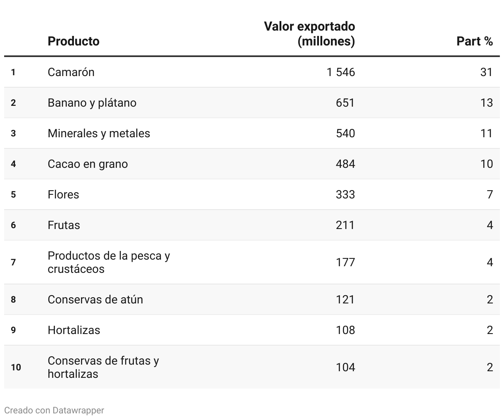
Task: Select the Camarón product cell
Action: coord(71,72)
